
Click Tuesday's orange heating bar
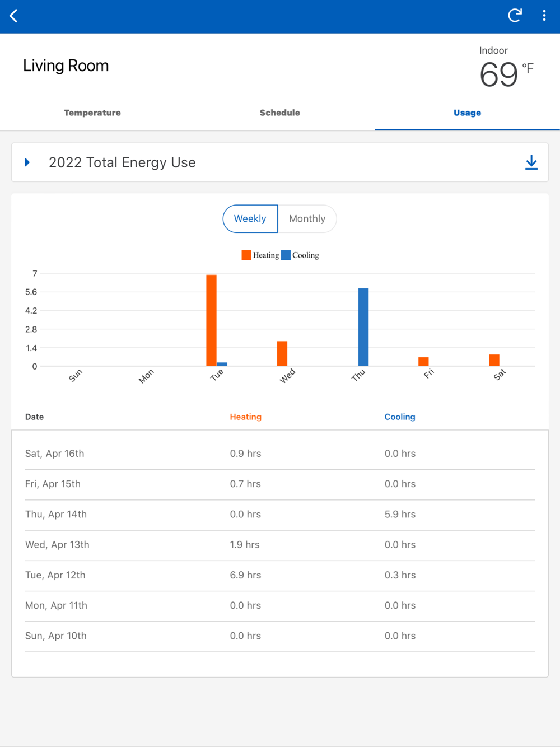(211, 320)
